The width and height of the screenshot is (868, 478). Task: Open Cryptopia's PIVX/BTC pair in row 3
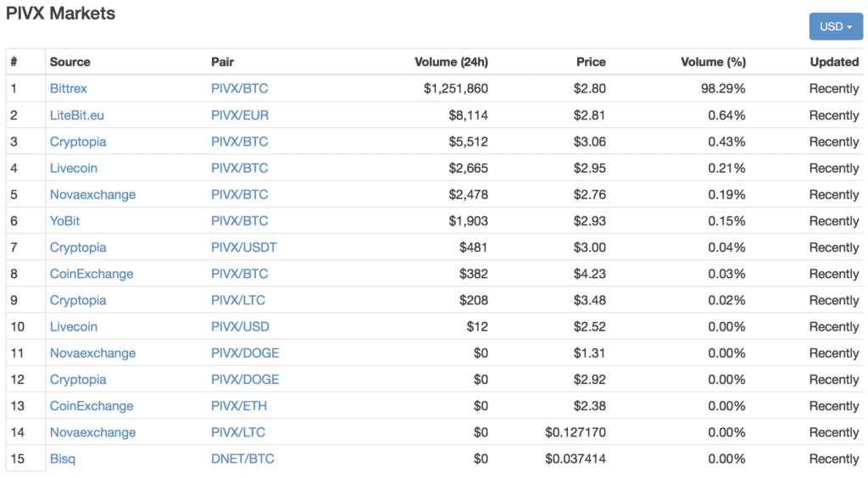pyautogui.click(x=239, y=142)
